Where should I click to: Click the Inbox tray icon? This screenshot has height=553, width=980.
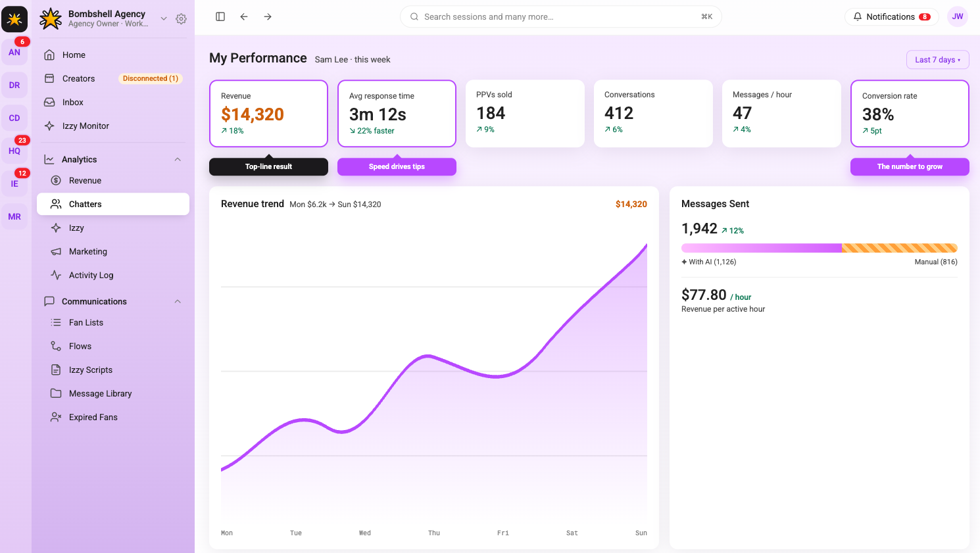49,102
